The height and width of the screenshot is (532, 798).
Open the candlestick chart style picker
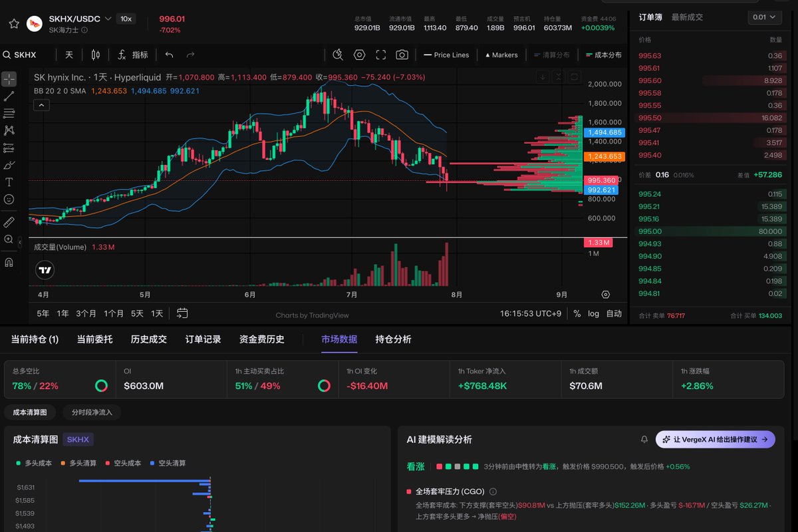tap(95, 55)
